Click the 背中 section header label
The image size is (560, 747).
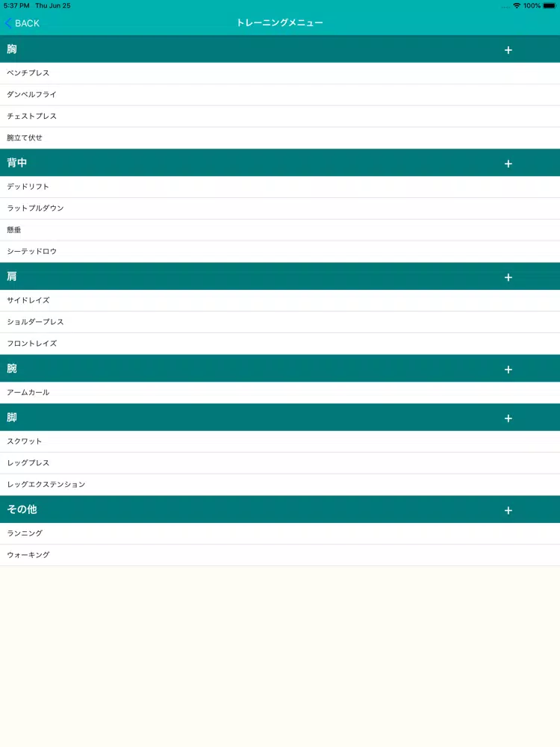tap(16, 162)
